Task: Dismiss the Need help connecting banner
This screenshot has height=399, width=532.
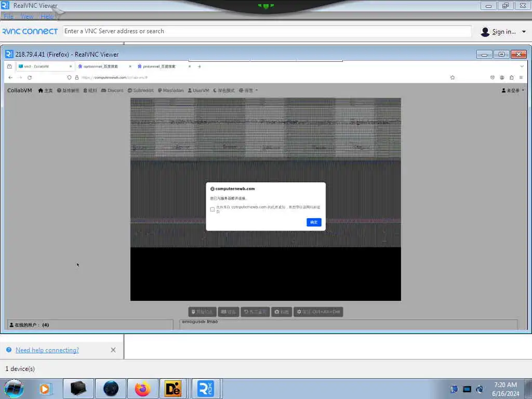Action: pyautogui.click(x=113, y=350)
